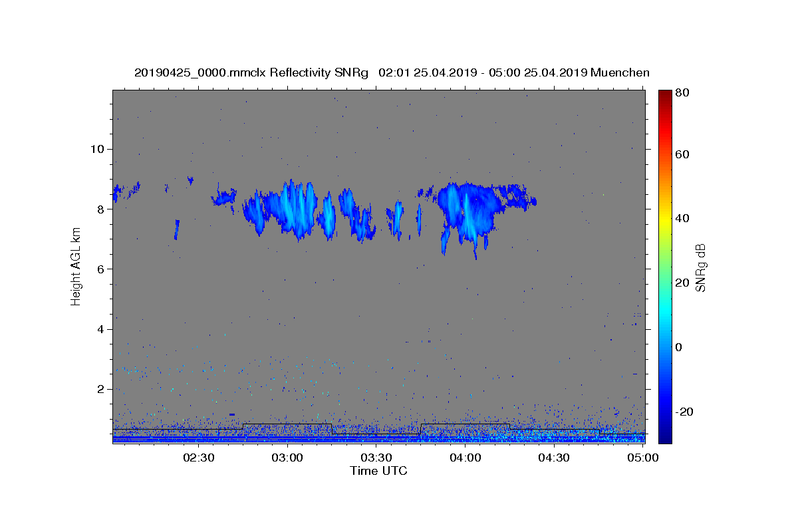Click the height tick label 6
Screen dimensions: 798x532
[102, 269]
